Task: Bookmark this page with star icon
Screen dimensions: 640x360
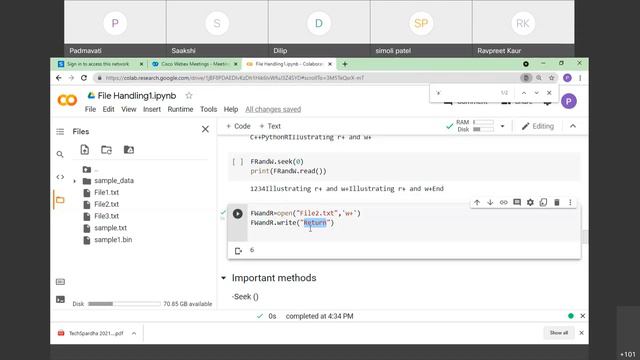Action: click(551, 78)
